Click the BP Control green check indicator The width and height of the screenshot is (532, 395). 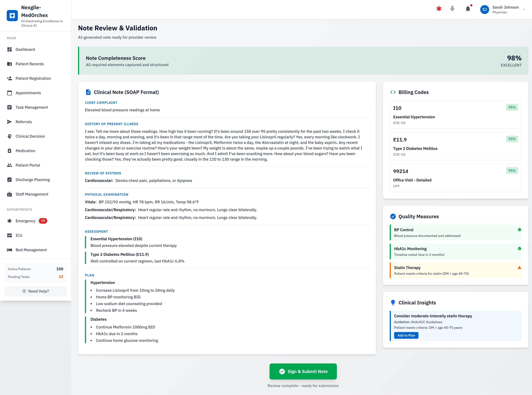[519, 230]
